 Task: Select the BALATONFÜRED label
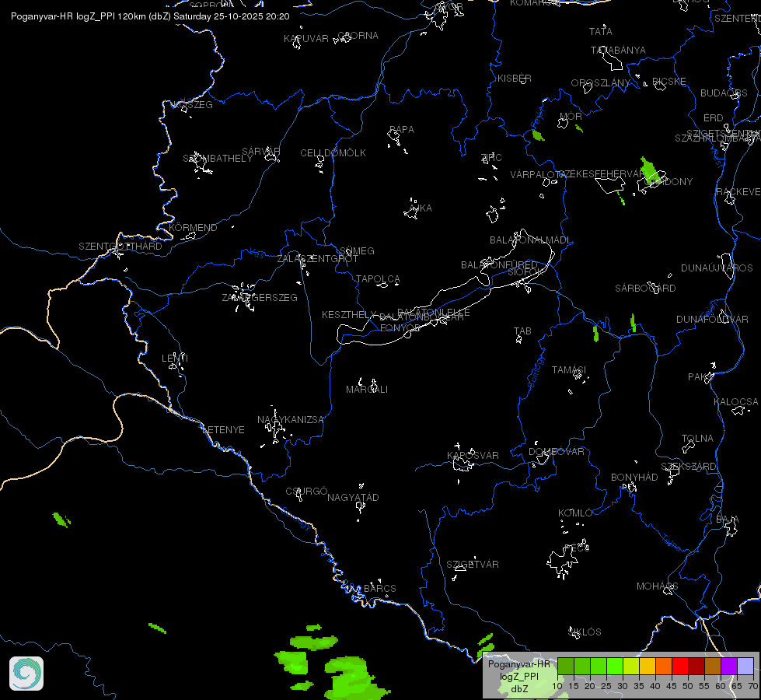pyautogui.click(x=499, y=265)
